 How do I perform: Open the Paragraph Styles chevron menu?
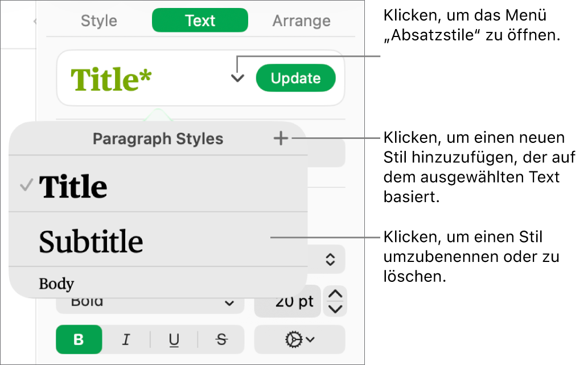pos(237,78)
